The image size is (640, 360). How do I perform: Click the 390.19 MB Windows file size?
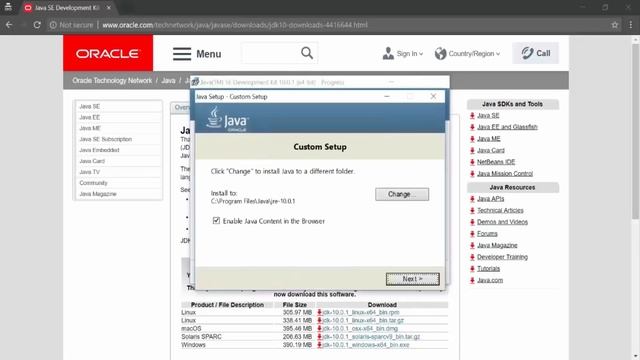click(297, 345)
